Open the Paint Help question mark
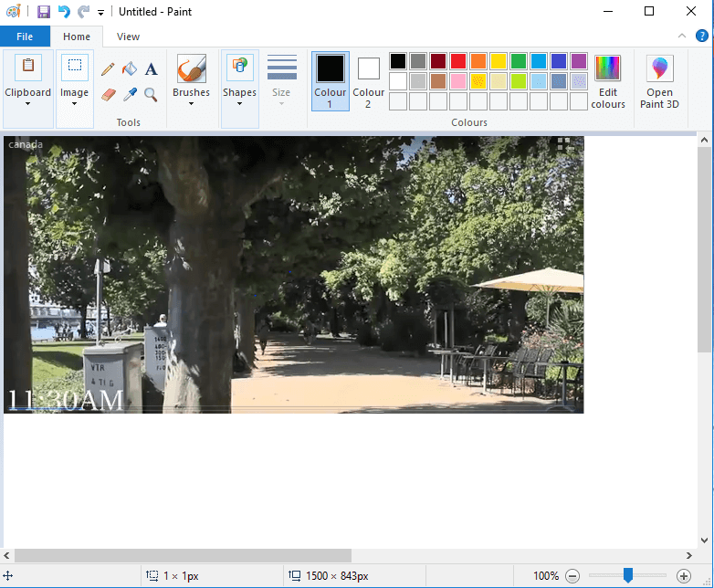714x588 pixels. (x=701, y=37)
